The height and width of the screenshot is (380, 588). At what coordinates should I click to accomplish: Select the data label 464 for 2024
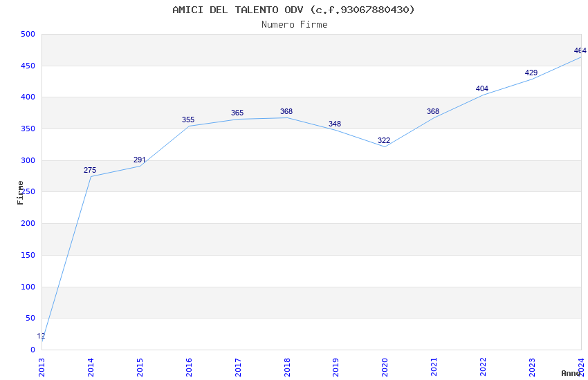tap(580, 50)
